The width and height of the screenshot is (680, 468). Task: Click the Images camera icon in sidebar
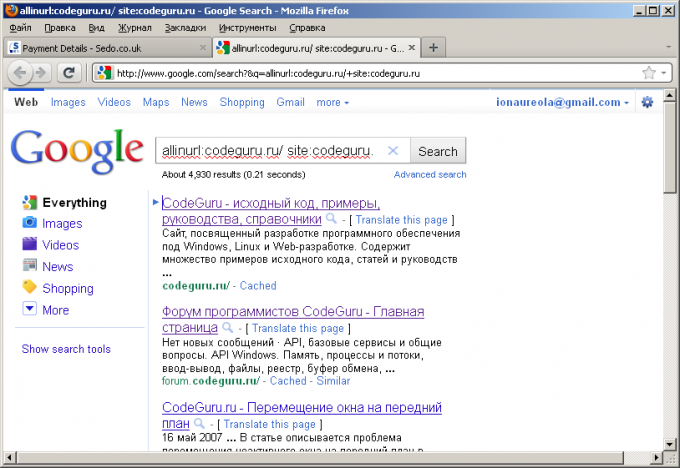tap(29, 223)
